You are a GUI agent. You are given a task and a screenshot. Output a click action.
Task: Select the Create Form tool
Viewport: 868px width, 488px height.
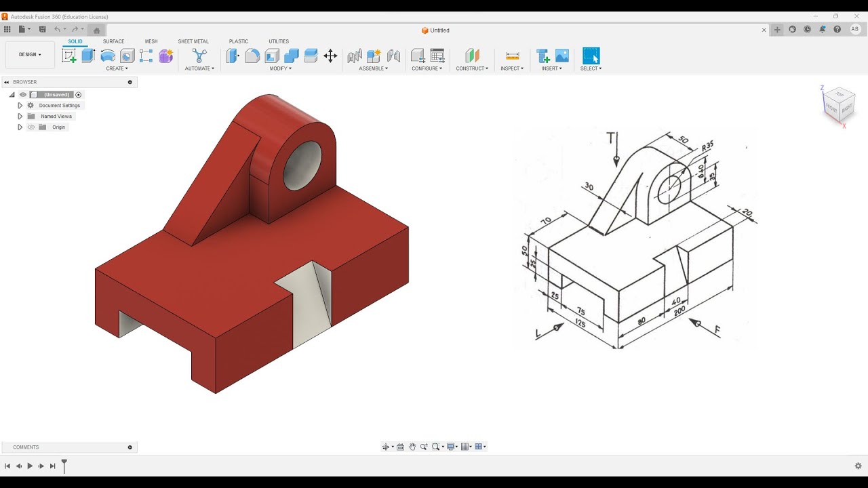pos(165,56)
